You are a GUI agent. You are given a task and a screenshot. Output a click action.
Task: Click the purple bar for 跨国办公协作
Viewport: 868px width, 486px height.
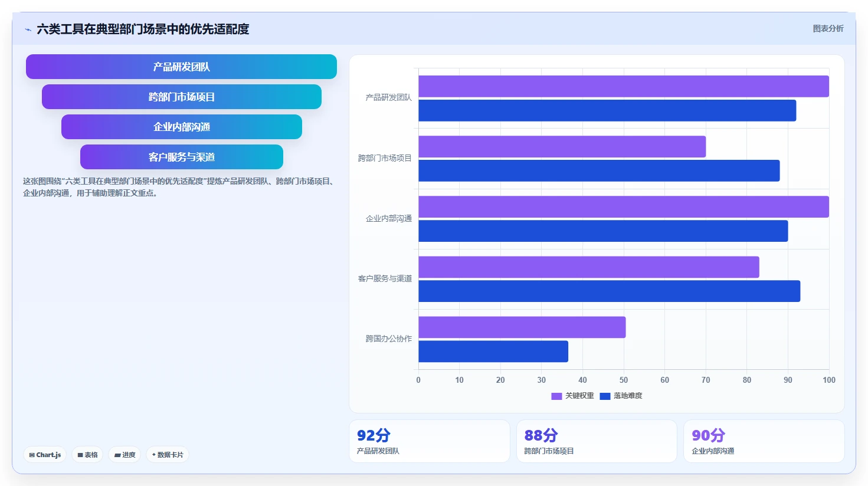(522, 327)
